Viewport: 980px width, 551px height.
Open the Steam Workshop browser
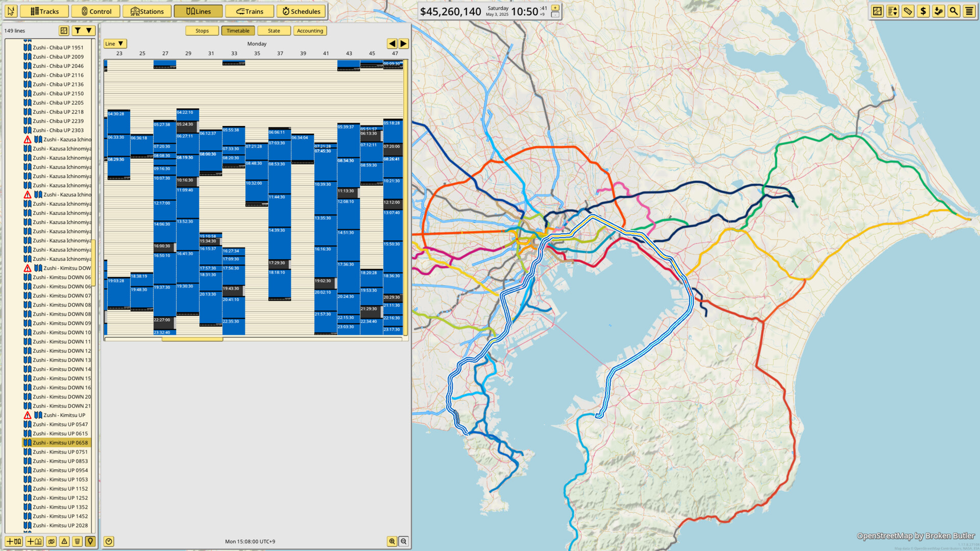938,11
